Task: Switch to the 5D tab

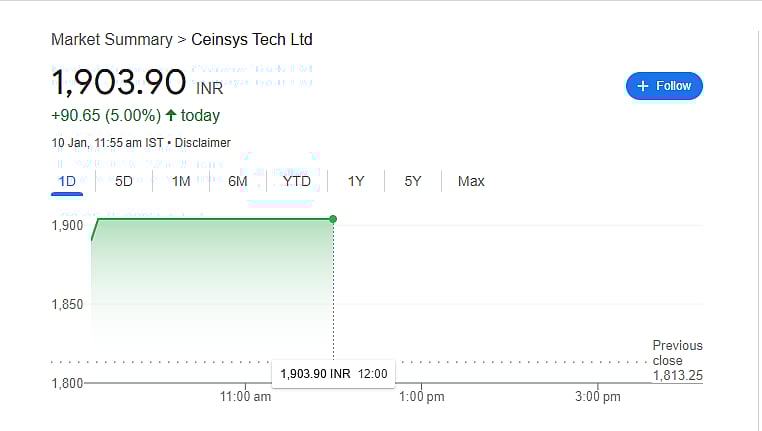Action: pyautogui.click(x=124, y=181)
